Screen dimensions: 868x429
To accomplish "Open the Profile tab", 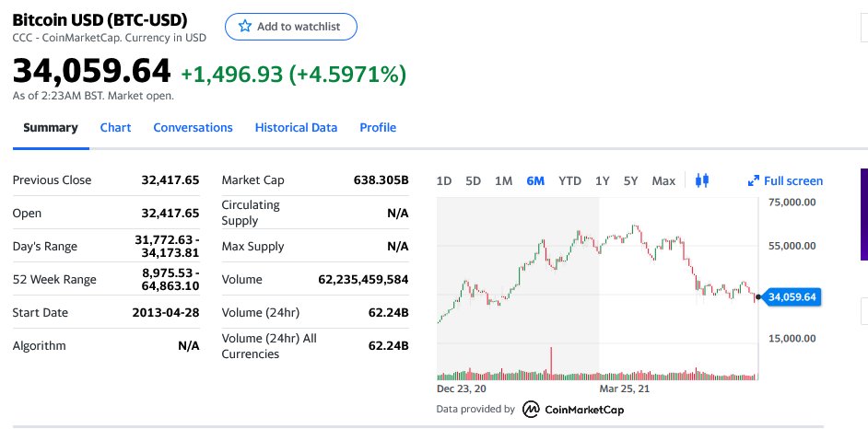I will 378,128.
